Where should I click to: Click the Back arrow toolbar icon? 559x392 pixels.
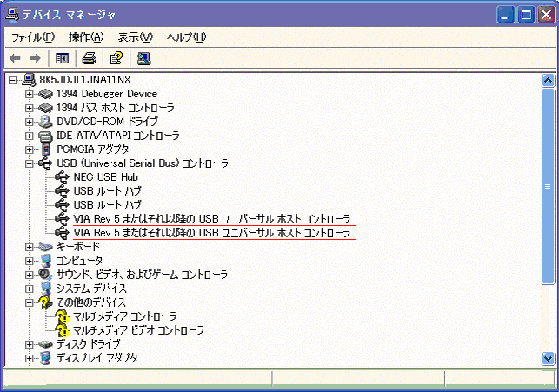pyautogui.click(x=15, y=58)
